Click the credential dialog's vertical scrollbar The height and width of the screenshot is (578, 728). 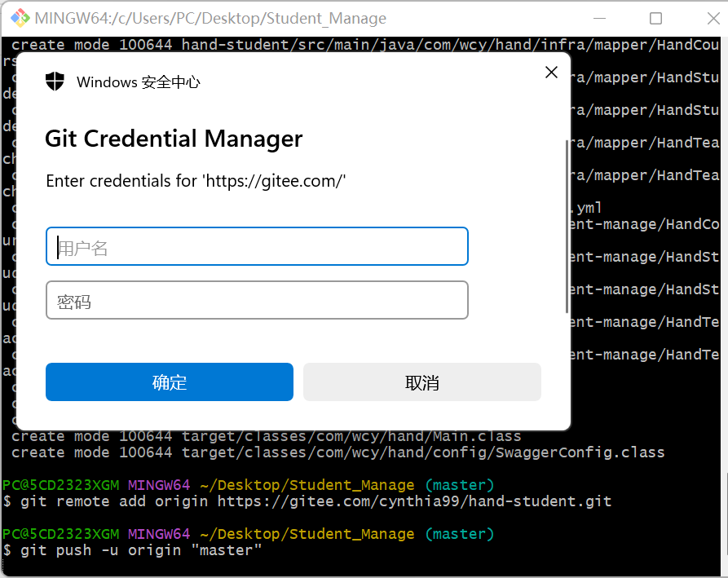[x=567, y=227]
